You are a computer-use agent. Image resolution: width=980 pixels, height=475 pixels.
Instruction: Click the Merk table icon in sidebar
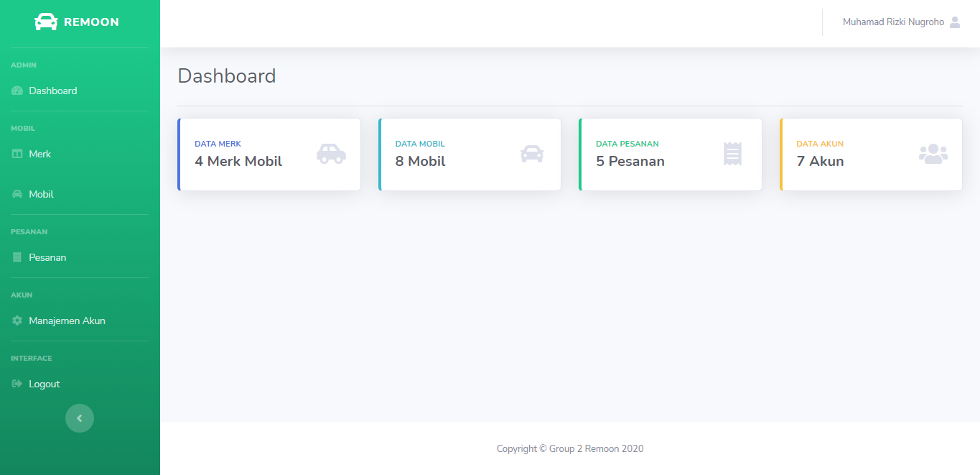(x=17, y=155)
